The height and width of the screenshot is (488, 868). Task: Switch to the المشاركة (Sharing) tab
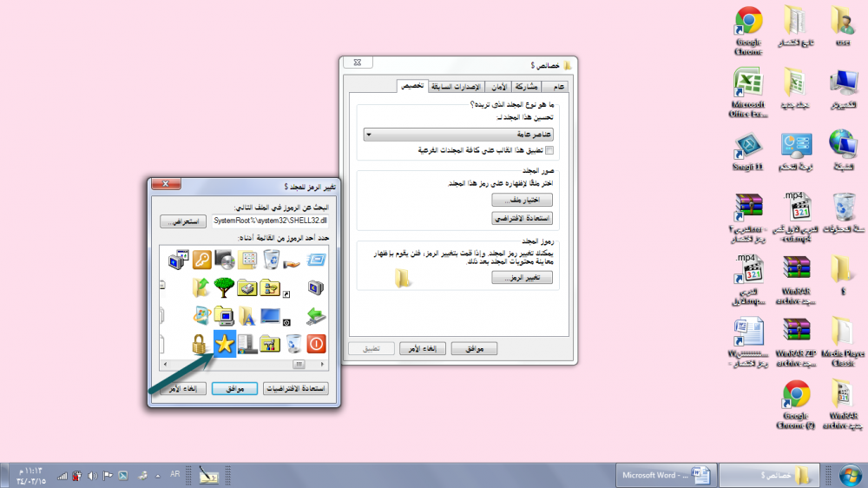point(526,87)
